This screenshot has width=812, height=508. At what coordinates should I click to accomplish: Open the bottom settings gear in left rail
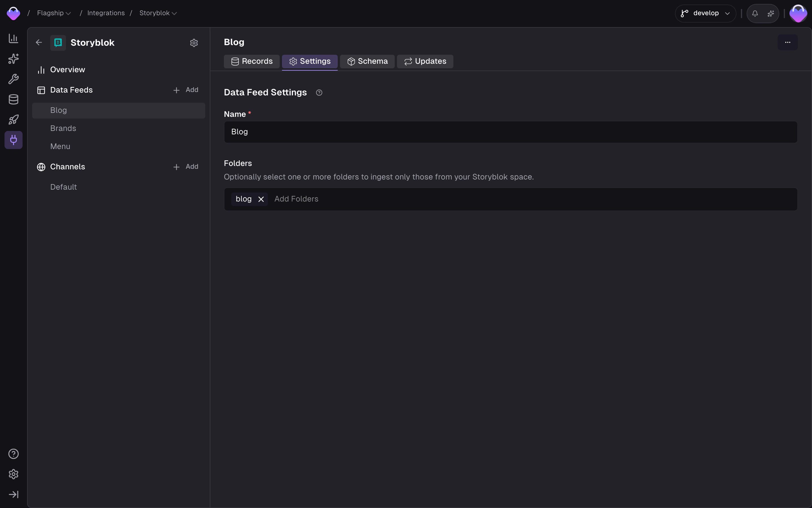point(14,474)
